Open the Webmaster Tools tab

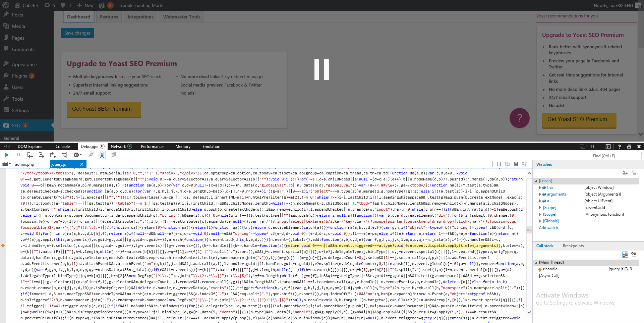click(x=182, y=17)
